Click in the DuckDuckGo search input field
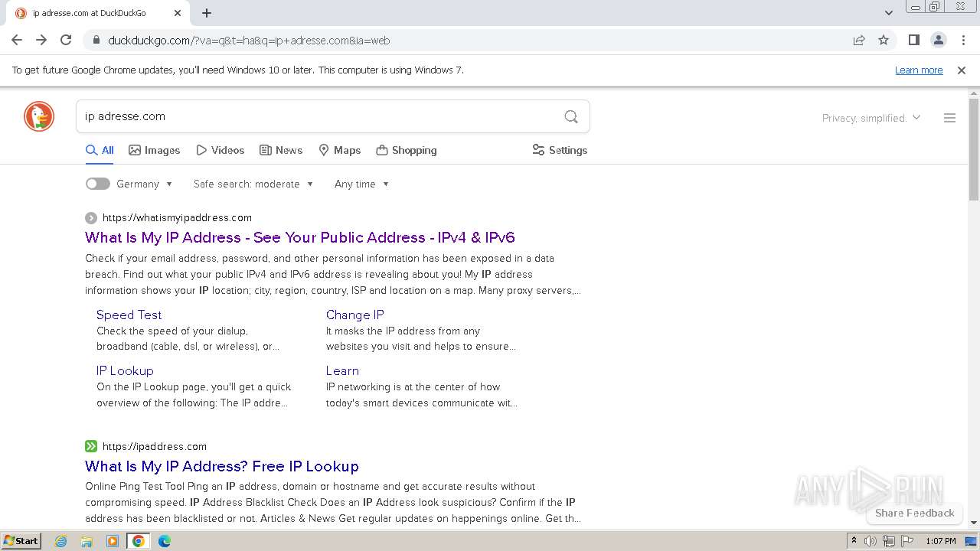The image size is (980, 551). pos(320,116)
